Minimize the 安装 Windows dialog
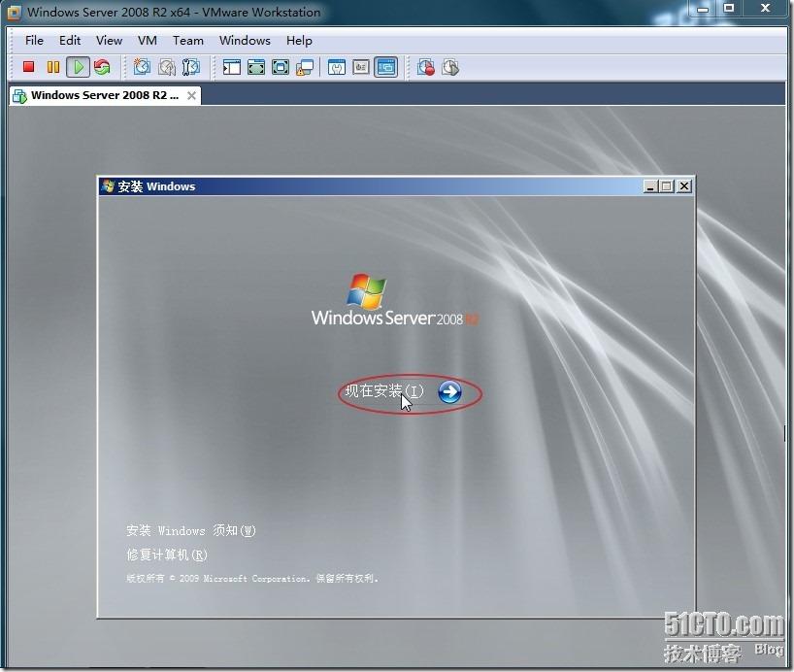794x672 pixels. point(650,186)
